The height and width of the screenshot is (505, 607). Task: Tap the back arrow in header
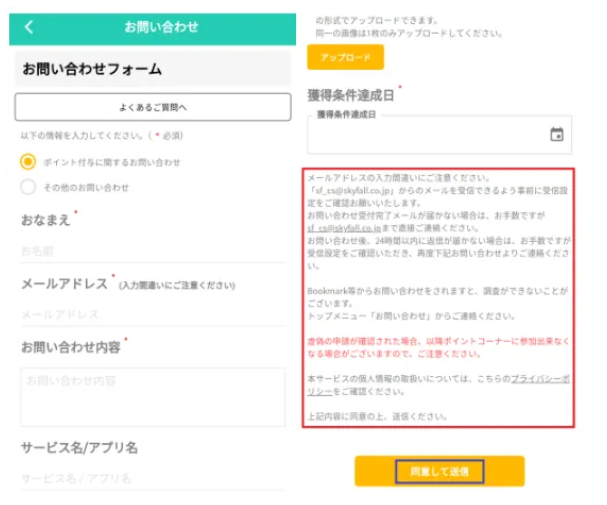pyautogui.click(x=28, y=27)
